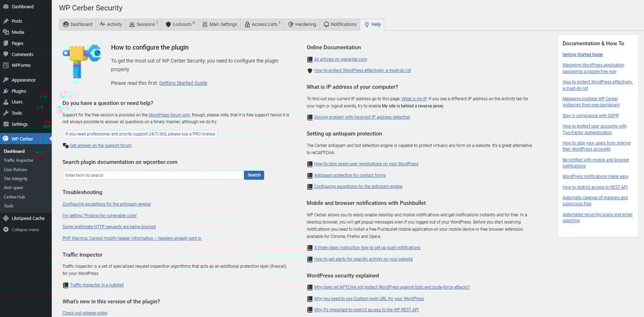Follow the 'What is my IP' link

(414, 99)
